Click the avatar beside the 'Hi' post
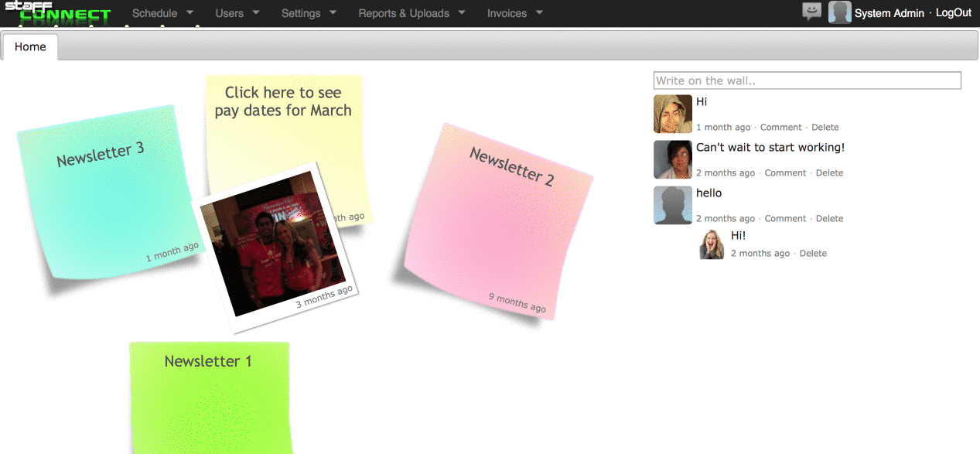This screenshot has height=454, width=980. [x=673, y=114]
